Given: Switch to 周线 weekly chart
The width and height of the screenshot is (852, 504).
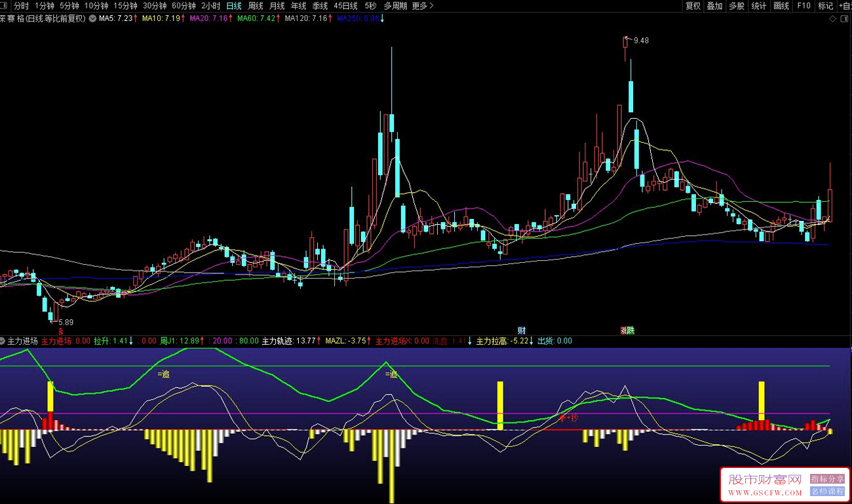Looking at the screenshot, I should (x=256, y=6).
